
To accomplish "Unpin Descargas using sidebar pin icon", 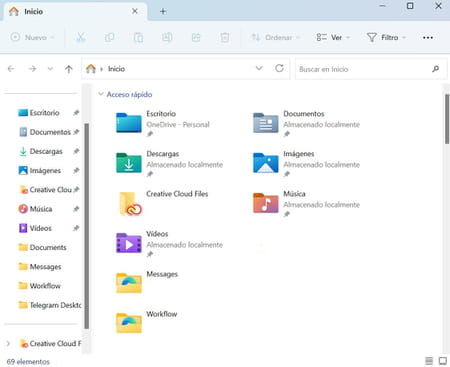I will [x=76, y=151].
